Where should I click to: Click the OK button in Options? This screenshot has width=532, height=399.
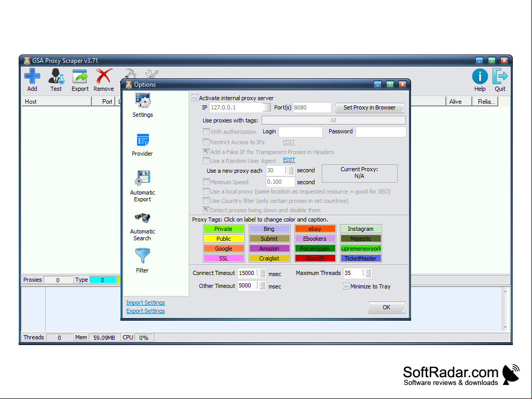click(387, 307)
